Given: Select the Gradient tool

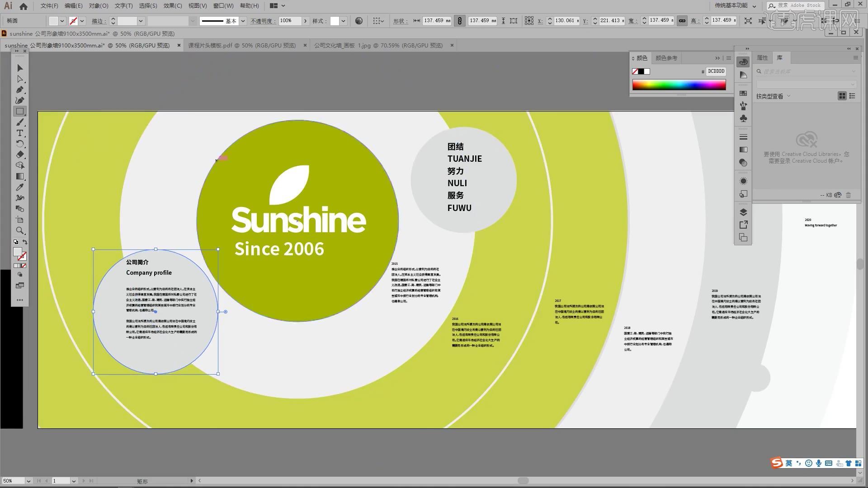Looking at the screenshot, I should click(20, 176).
